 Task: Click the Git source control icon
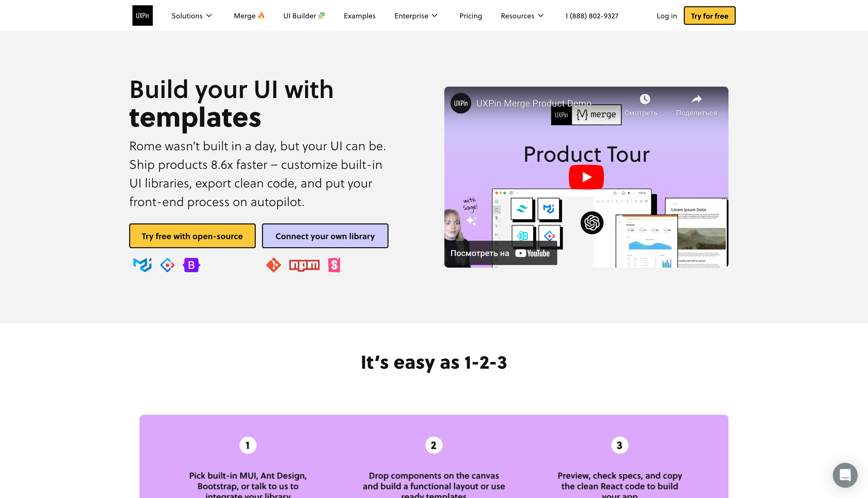pos(274,265)
